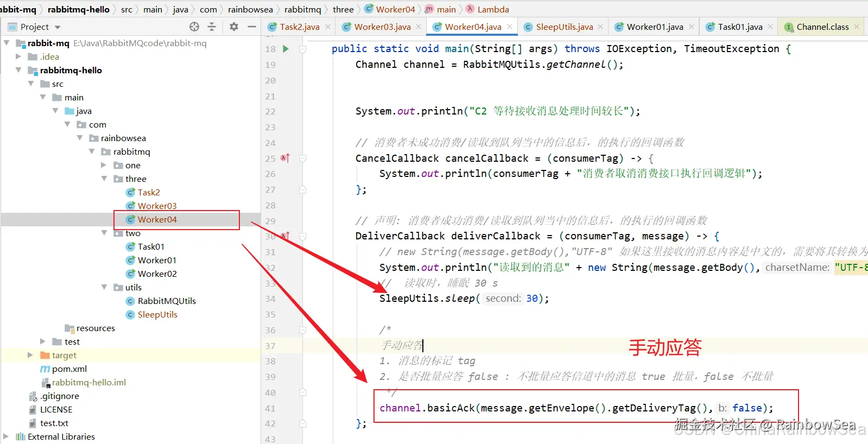The height and width of the screenshot is (444, 868).
Task: Fold the block comment at line 36
Action: point(303,330)
